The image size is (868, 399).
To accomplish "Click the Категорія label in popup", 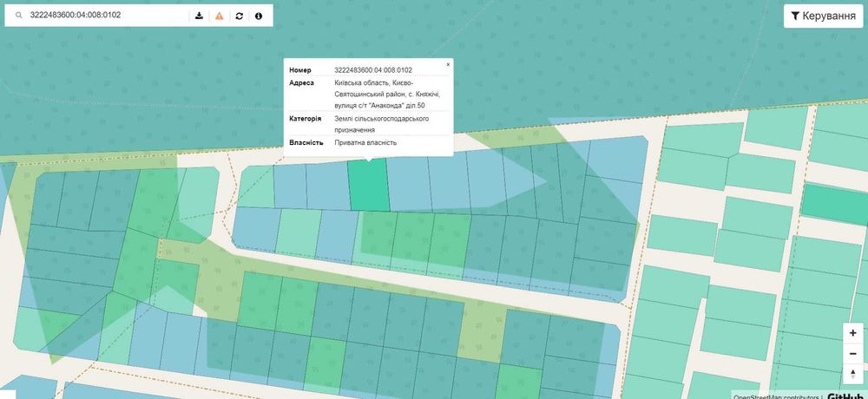I will [305, 119].
